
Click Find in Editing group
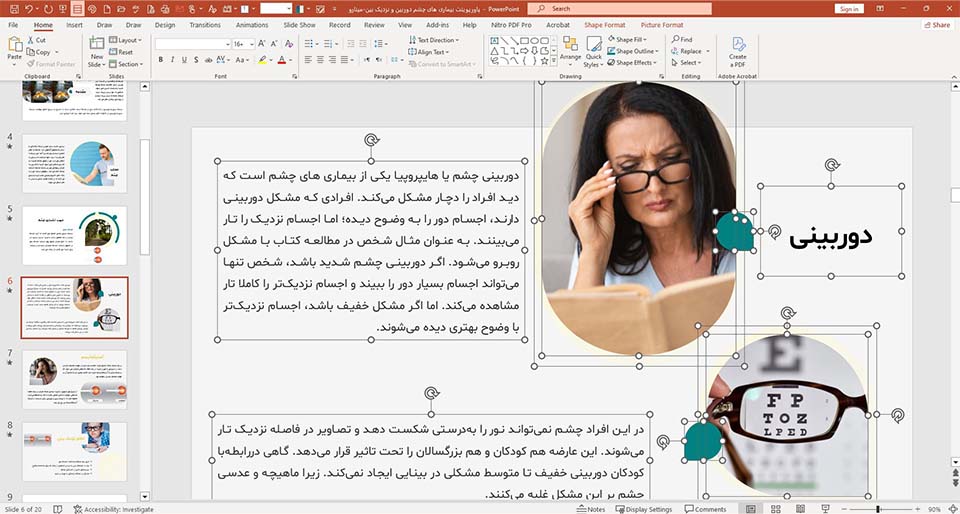681,40
